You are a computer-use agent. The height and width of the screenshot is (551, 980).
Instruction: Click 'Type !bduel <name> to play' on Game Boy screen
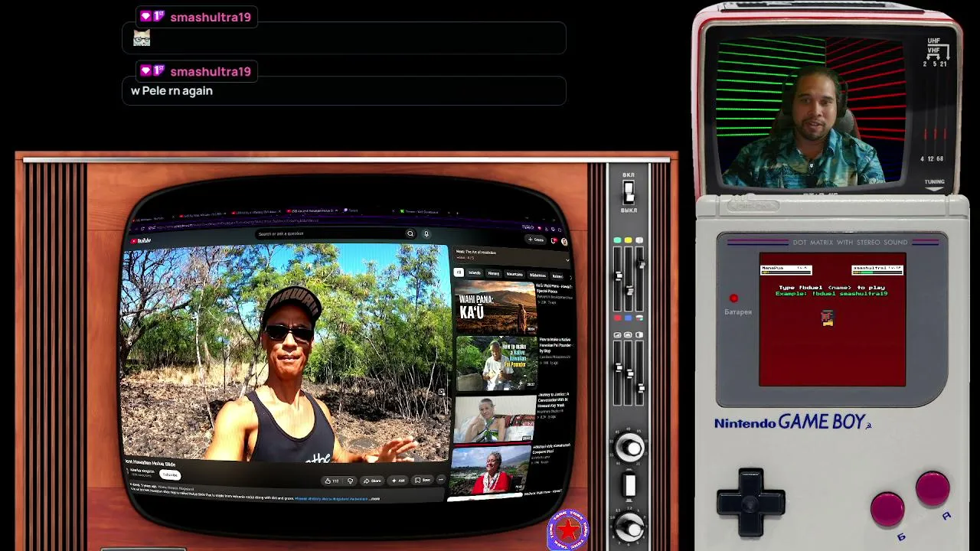click(x=831, y=287)
